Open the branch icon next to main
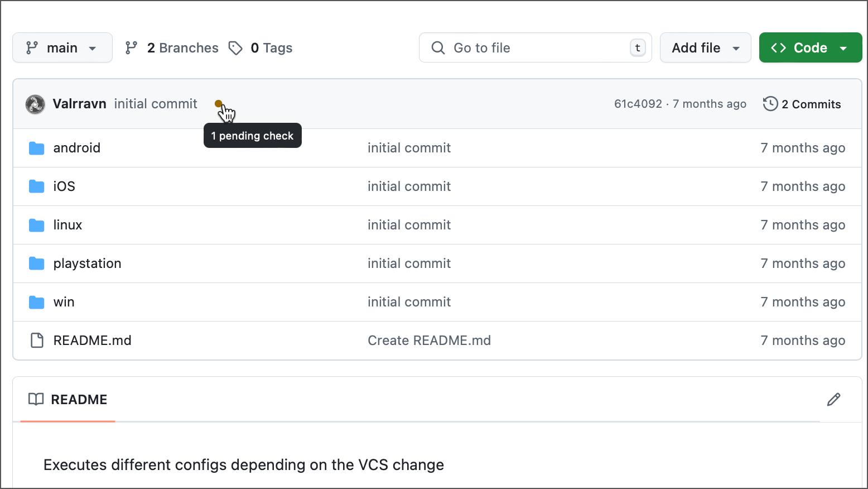This screenshot has width=868, height=489. [32, 47]
